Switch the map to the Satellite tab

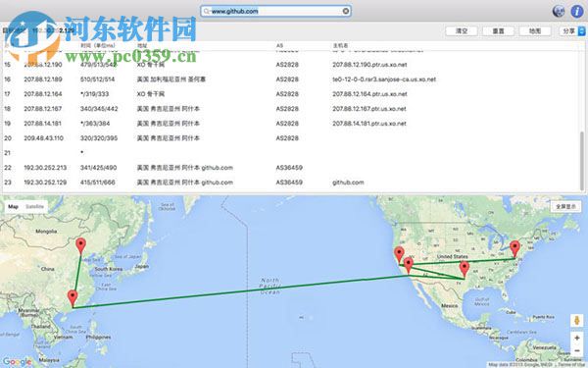(34, 206)
